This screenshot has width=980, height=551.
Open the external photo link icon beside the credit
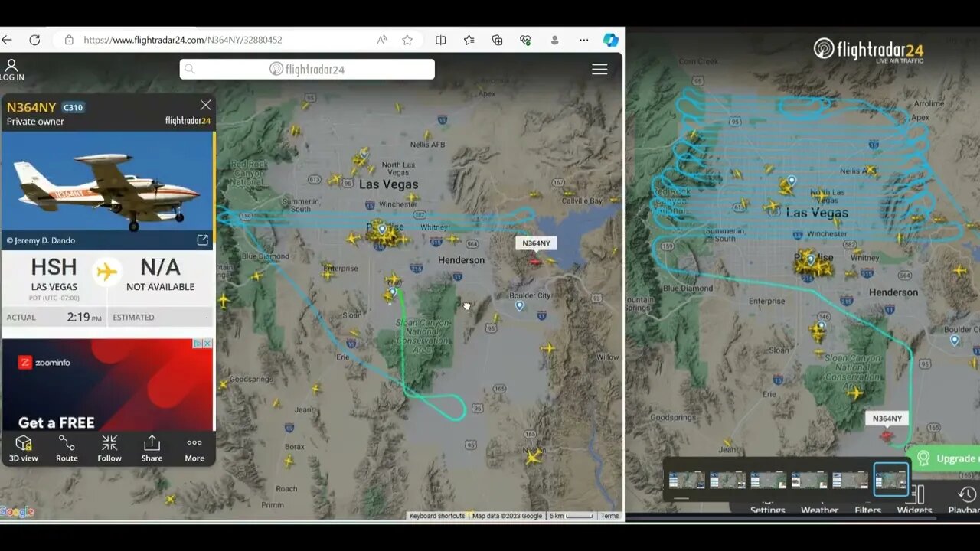[203, 240]
